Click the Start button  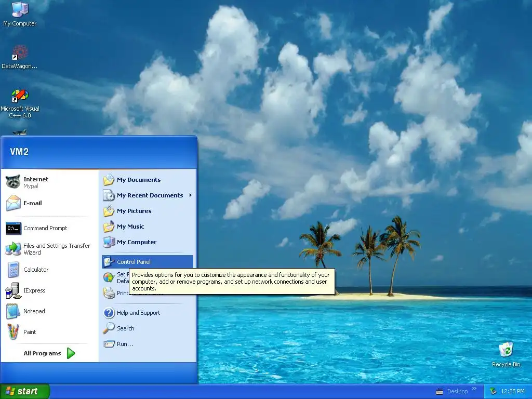tap(25, 391)
